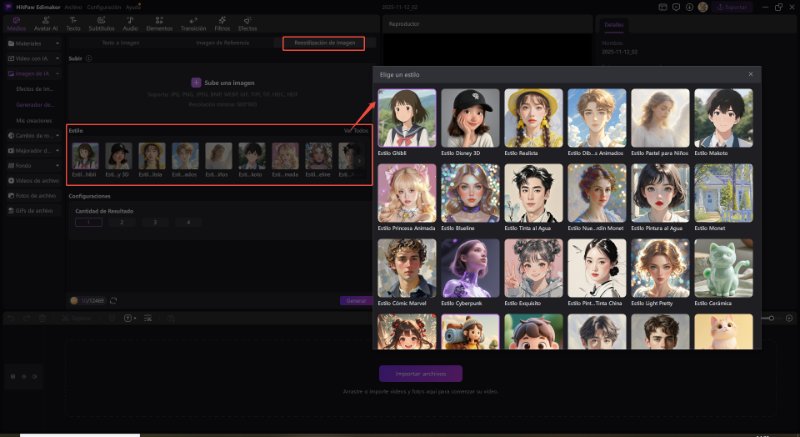The image size is (800, 437).
Task: Open the user profile avatar
Action: pos(703,7)
